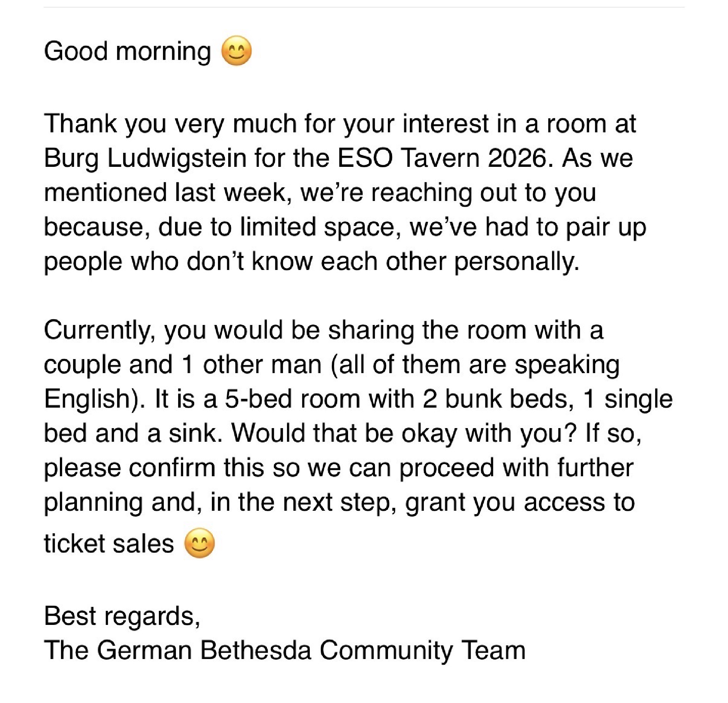Click the phrase 'ESO Tavern 2026'
Screen dimensions: 728x703
click(x=442, y=158)
